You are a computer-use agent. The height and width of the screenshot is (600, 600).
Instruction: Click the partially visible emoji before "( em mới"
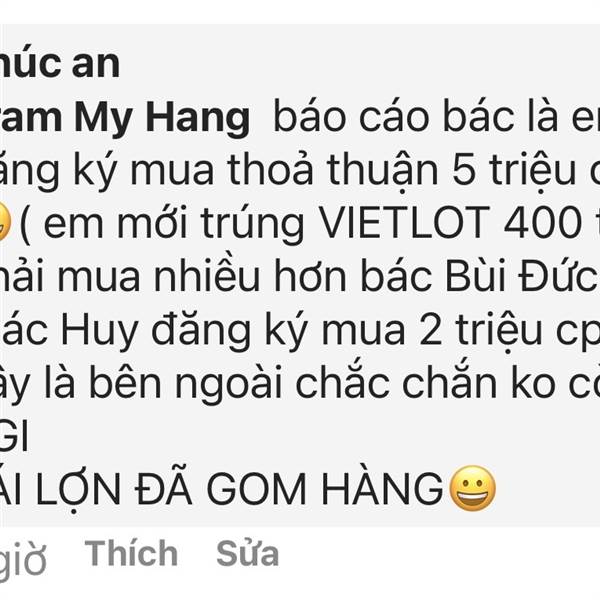click(x=5, y=223)
